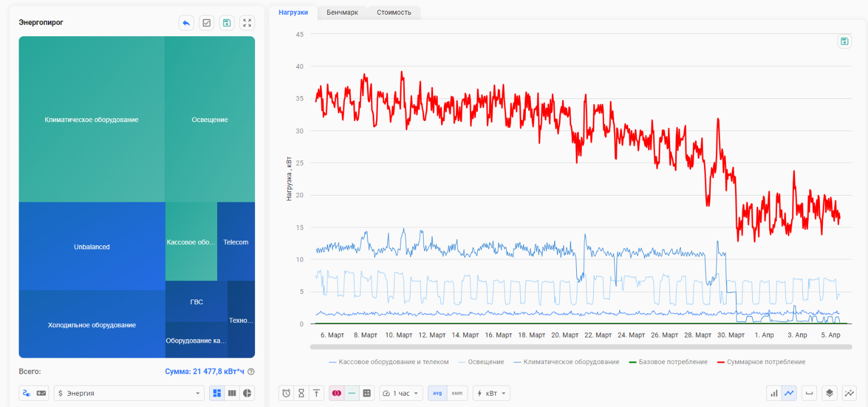Select the treemap tile view icon
Screen dimensions: 868x407
coord(217,393)
